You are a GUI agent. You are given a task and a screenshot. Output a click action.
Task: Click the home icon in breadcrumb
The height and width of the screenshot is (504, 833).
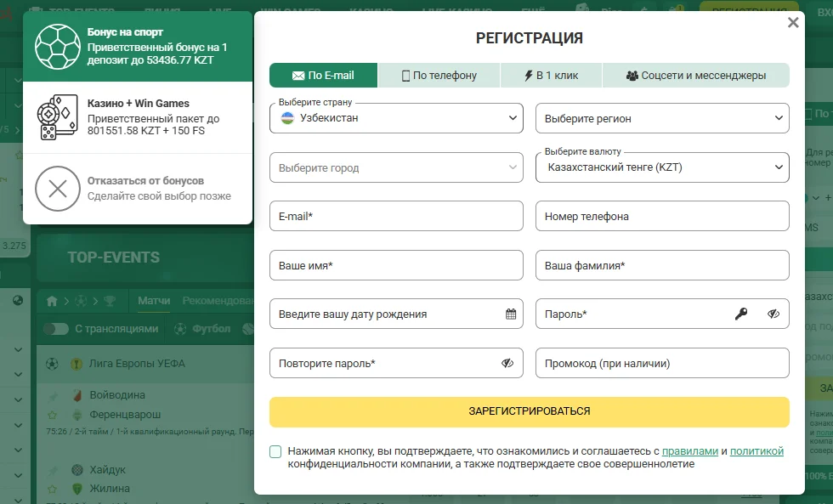(x=52, y=301)
